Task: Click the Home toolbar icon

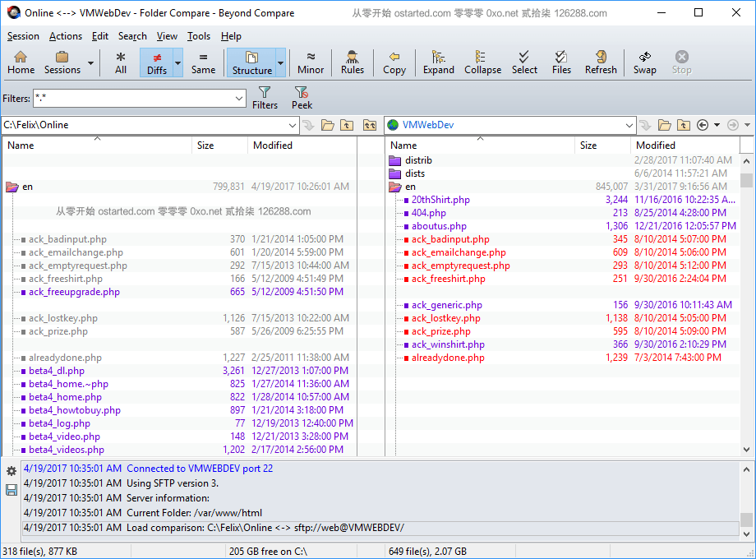Action: pyautogui.click(x=21, y=62)
